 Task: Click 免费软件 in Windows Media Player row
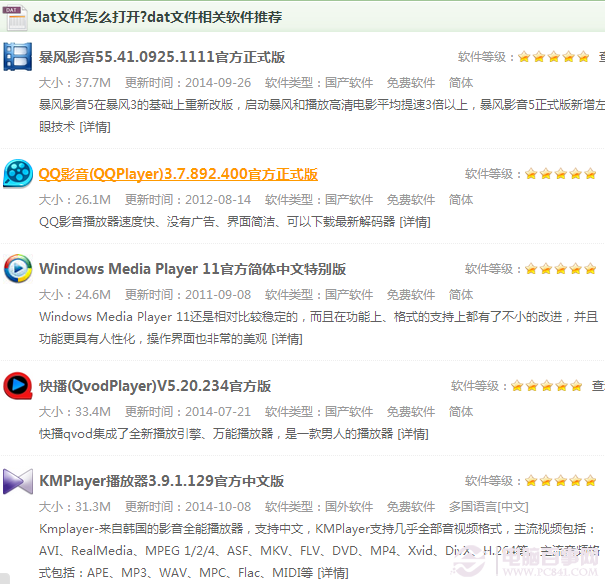click(x=411, y=295)
